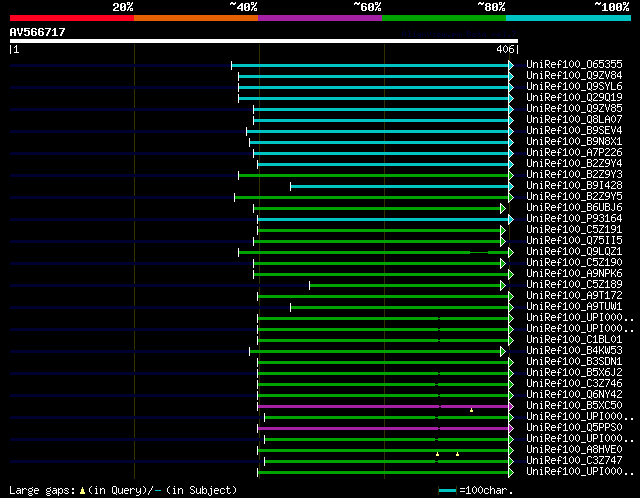Open the UniRef100_Q9ZV84 hit label
640x498 pixels.
(x=574, y=76)
